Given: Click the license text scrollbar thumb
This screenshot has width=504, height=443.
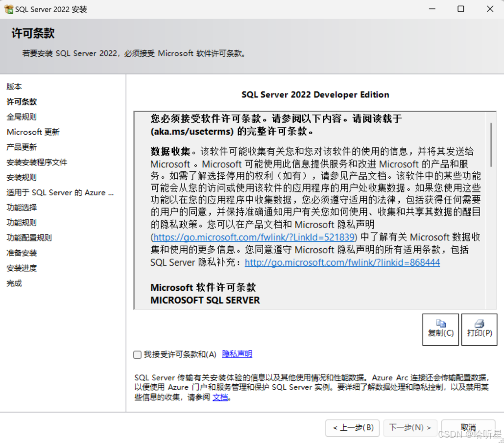Looking at the screenshot, I should [491, 144].
